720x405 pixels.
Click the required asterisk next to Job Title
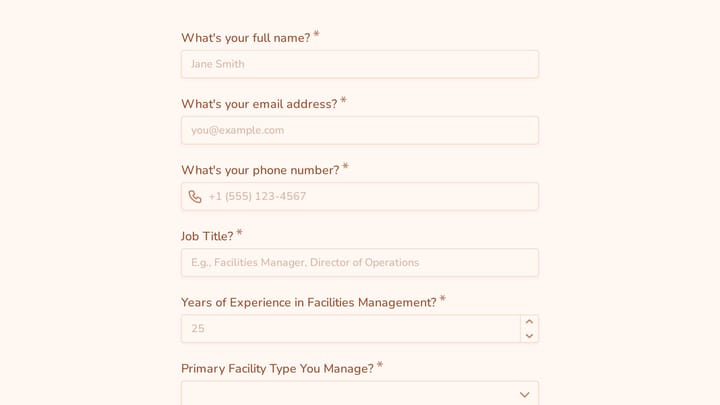tap(239, 233)
